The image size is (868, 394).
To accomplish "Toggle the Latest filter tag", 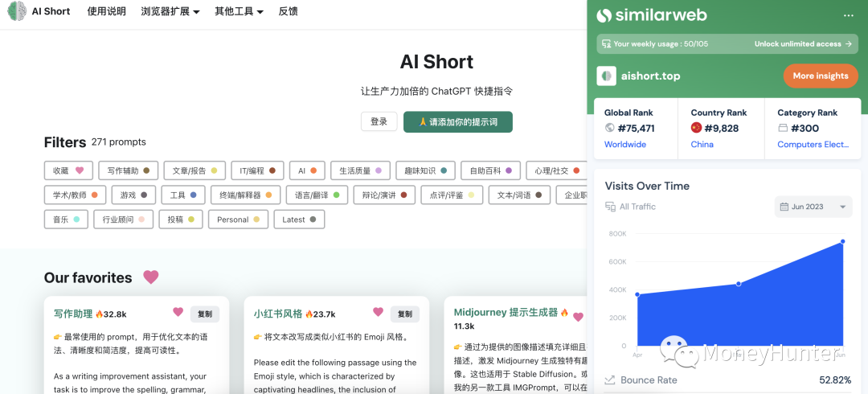I will pyautogui.click(x=299, y=220).
